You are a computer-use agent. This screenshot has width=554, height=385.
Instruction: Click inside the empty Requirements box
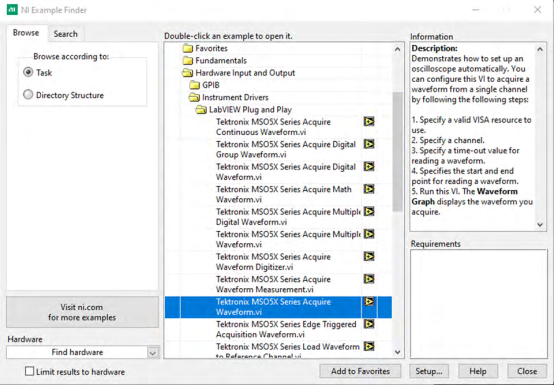478,304
